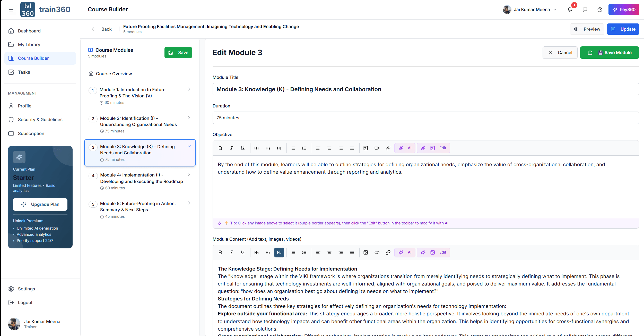Add a hyperlink in the Module Content toolbar
This screenshot has height=336, width=644.
pos(388,252)
